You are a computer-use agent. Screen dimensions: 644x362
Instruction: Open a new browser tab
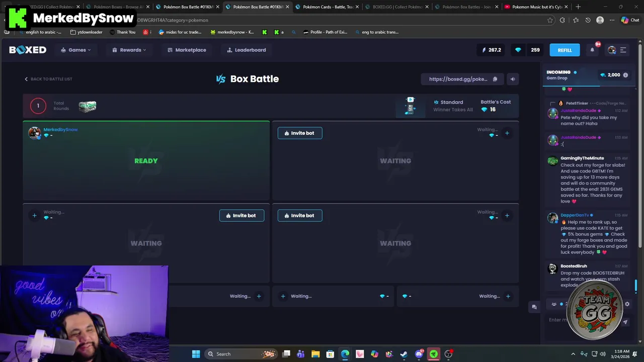point(578,7)
